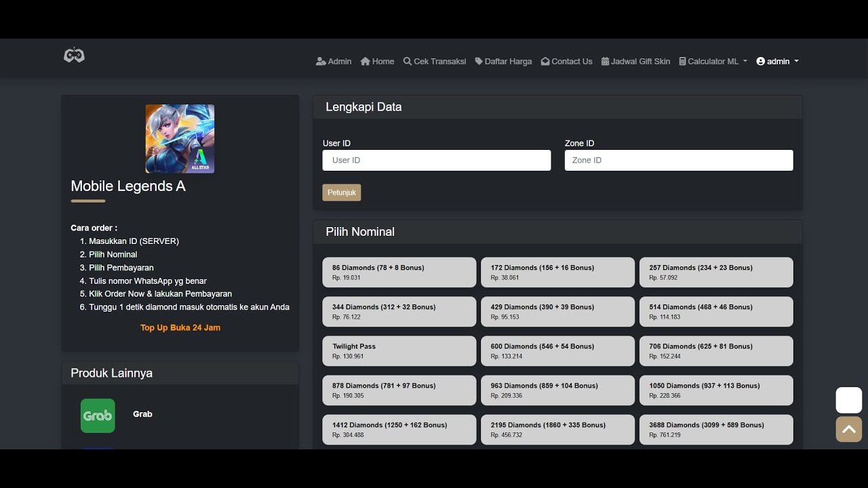
Task: Select 86 Diamonds package
Action: coord(399,272)
